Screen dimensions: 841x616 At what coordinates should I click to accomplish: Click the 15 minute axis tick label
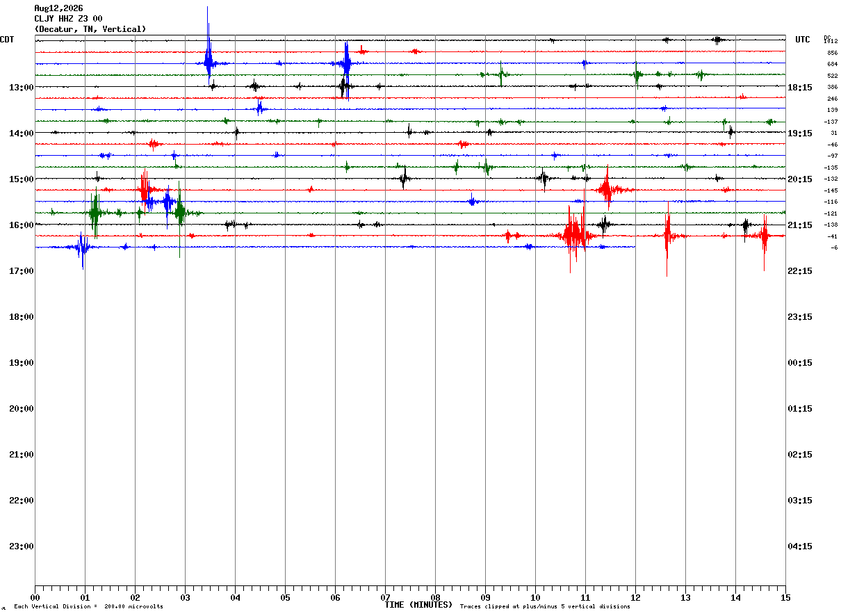pyautogui.click(x=785, y=598)
